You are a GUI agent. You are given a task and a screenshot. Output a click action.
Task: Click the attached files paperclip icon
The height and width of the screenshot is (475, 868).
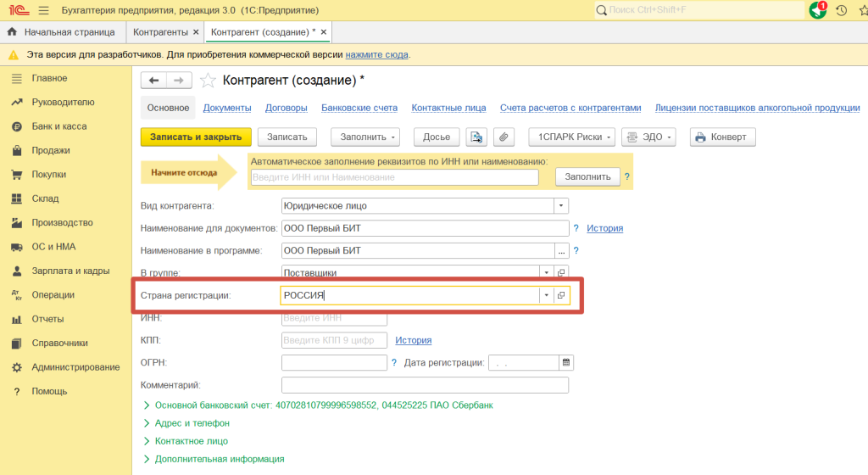click(504, 137)
